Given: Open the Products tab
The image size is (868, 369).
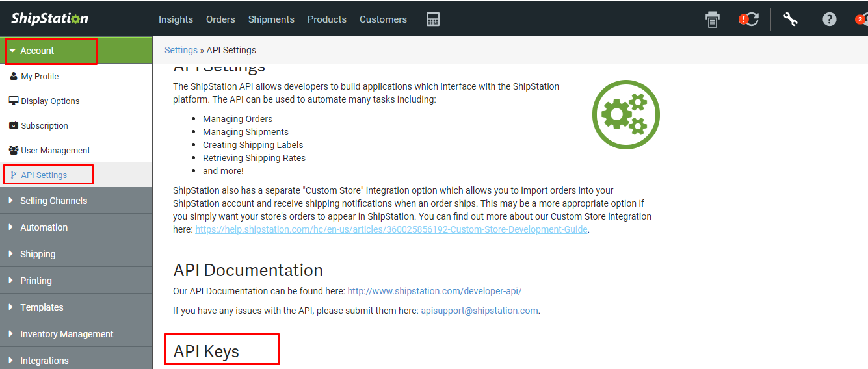Looking at the screenshot, I should (x=327, y=19).
